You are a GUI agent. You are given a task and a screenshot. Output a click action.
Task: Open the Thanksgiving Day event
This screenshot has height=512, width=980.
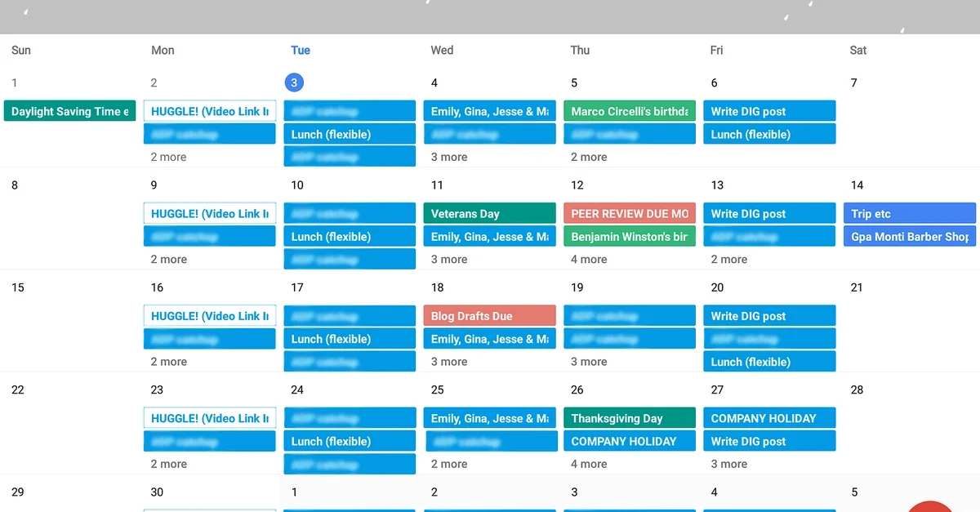click(x=629, y=417)
